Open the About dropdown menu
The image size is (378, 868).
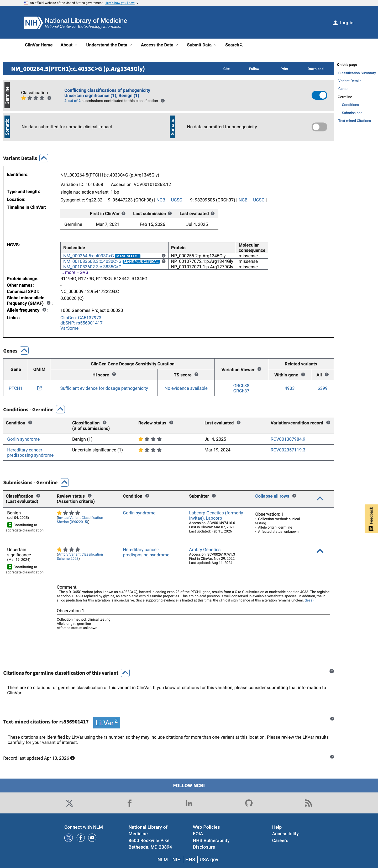tap(69, 45)
